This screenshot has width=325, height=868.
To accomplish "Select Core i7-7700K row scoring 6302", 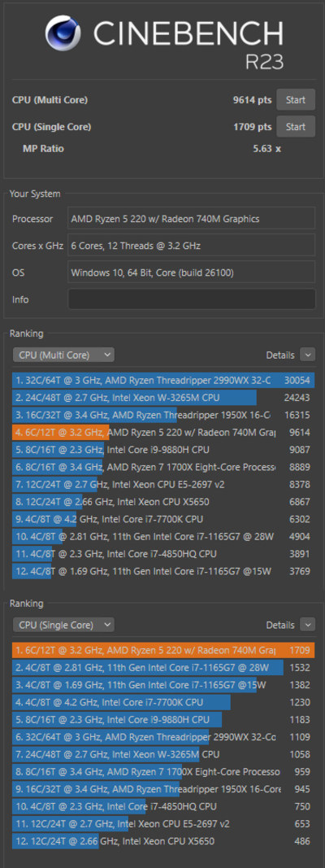I will tap(163, 519).
